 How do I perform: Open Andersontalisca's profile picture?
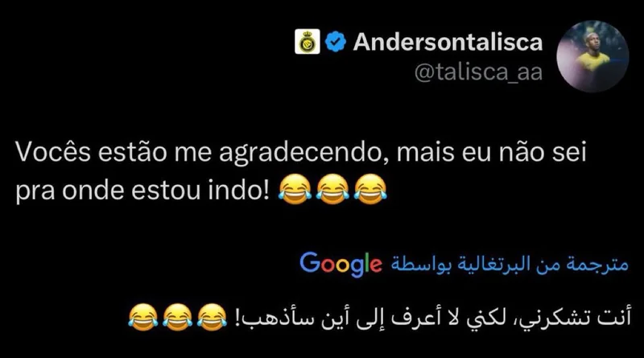(592, 56)
